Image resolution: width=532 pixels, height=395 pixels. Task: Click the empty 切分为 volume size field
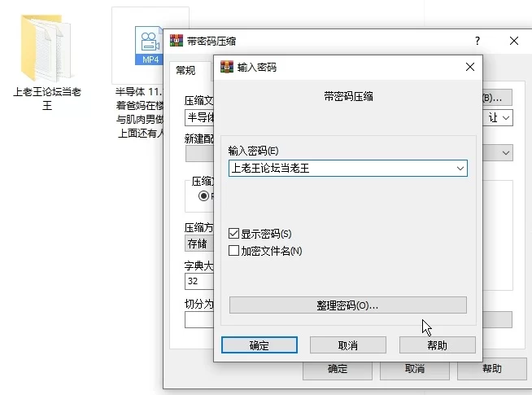coord(199,319)
